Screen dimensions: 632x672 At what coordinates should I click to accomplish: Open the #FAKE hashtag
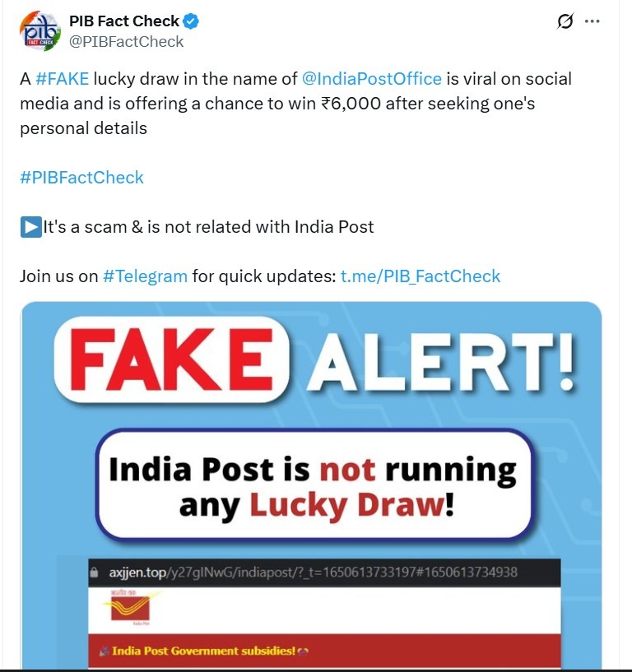62,79
